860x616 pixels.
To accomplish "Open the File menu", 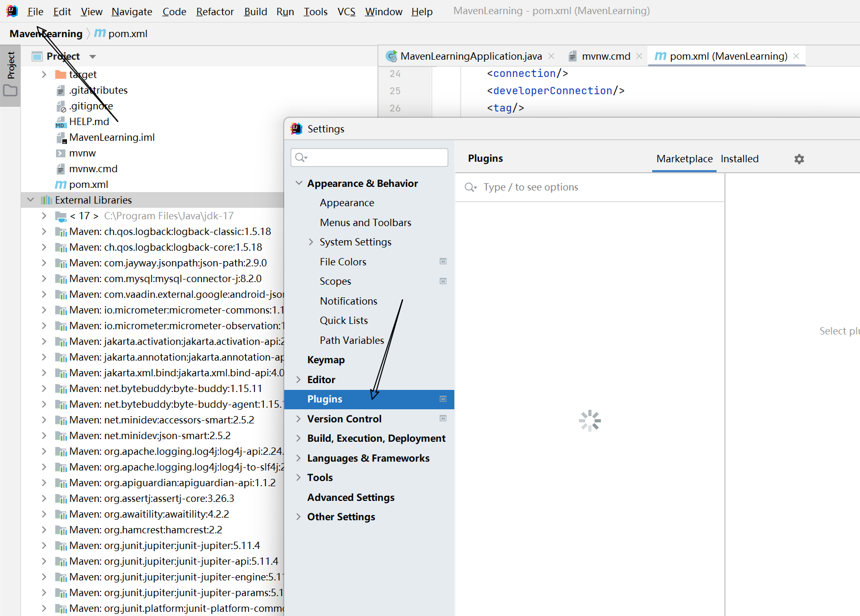I will pyautogui.click(x=35, y=12).
